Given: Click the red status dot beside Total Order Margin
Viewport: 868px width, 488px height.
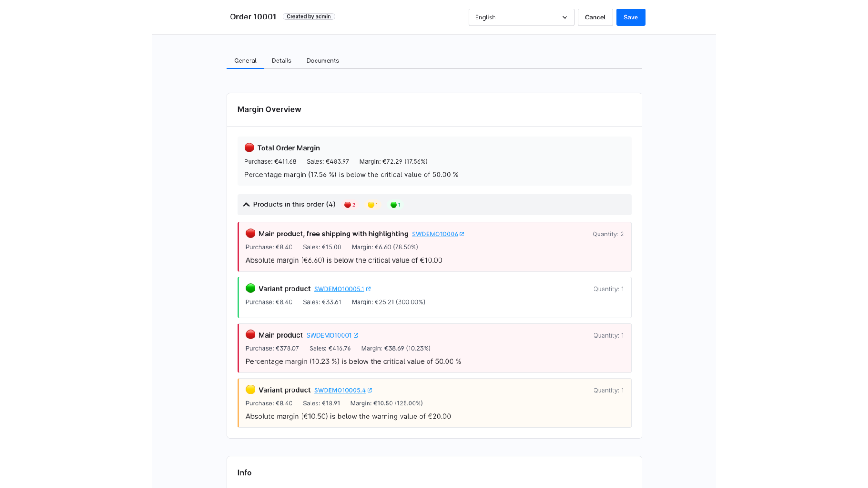Looking at the screenshot, I should (249, 148).
